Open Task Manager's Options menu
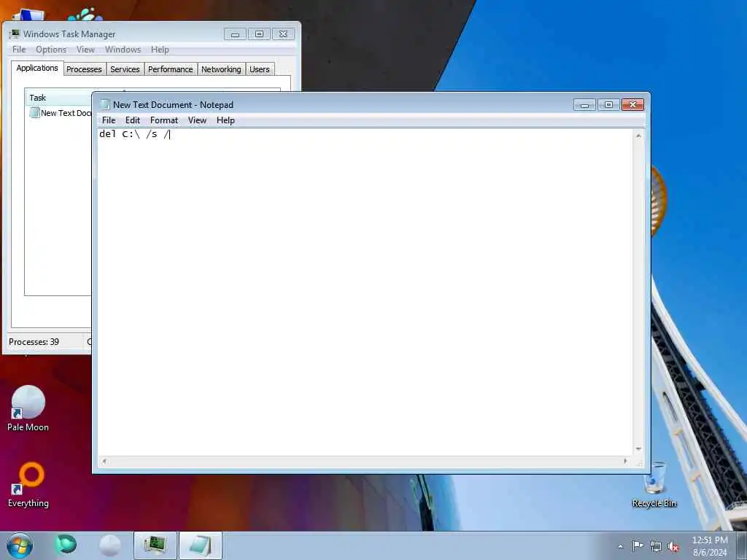Viewport: 747px width, 560px height. coord(51,50)
